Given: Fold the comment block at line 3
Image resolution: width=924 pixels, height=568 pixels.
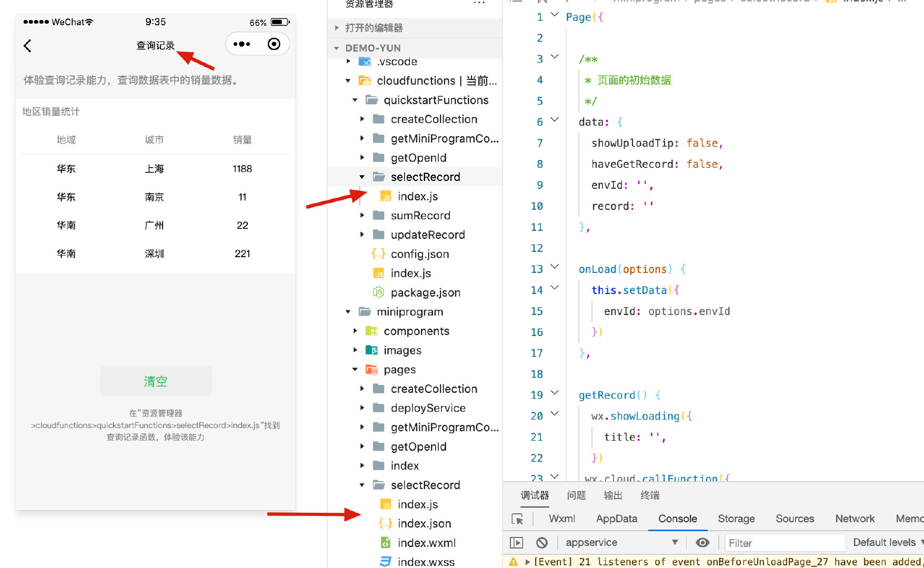Looking at the screenshot, I should pos(555,56).
